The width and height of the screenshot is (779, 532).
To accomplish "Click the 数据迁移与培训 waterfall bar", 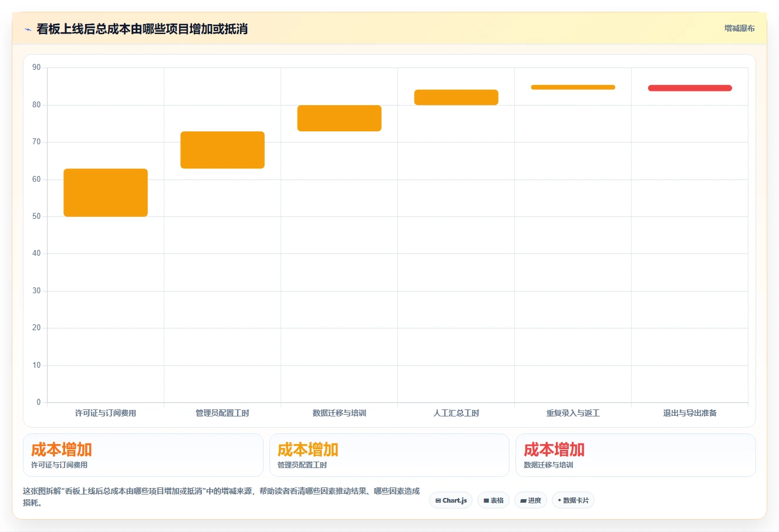I will point(339,118).
